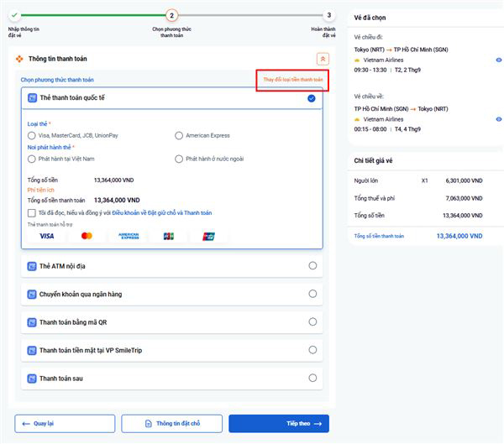This screenshot has width=504, height=444.
Task: Click the Visa card logo
Action: point(46,236)
